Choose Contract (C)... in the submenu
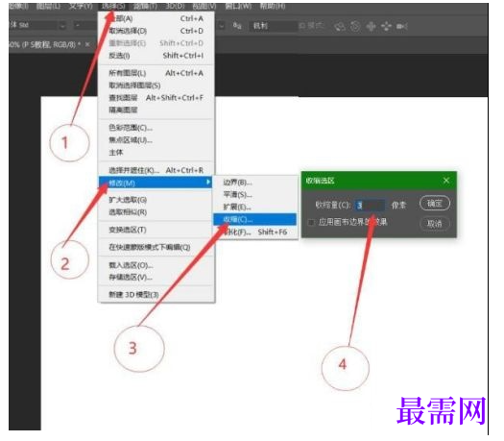This screenshot has width=504, height=441. (255, 219)
